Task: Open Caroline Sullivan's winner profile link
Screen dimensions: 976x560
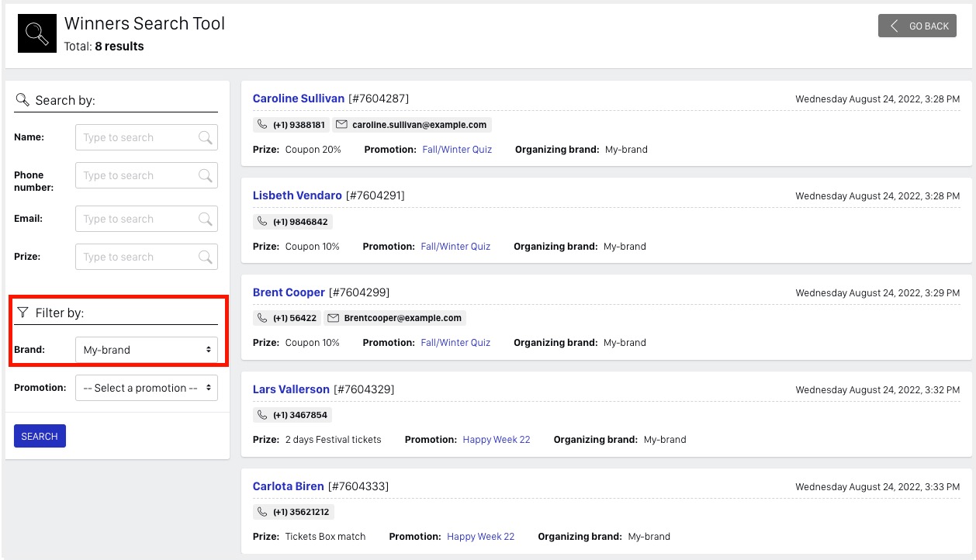Action: (299, 99)
